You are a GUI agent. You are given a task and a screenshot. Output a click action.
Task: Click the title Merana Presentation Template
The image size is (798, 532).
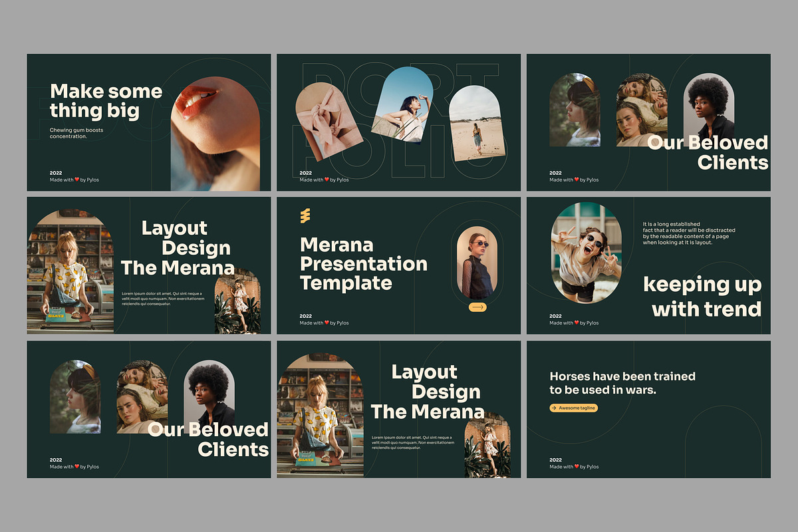364,263
